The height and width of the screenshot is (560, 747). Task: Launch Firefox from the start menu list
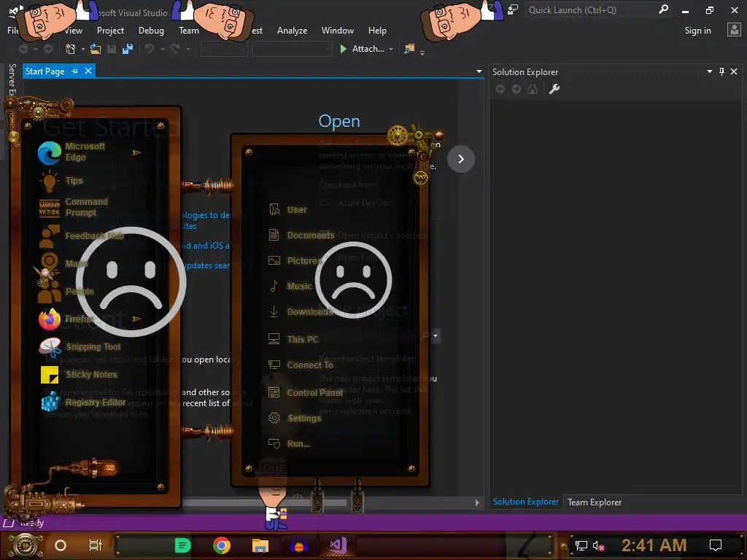[66, 319]
